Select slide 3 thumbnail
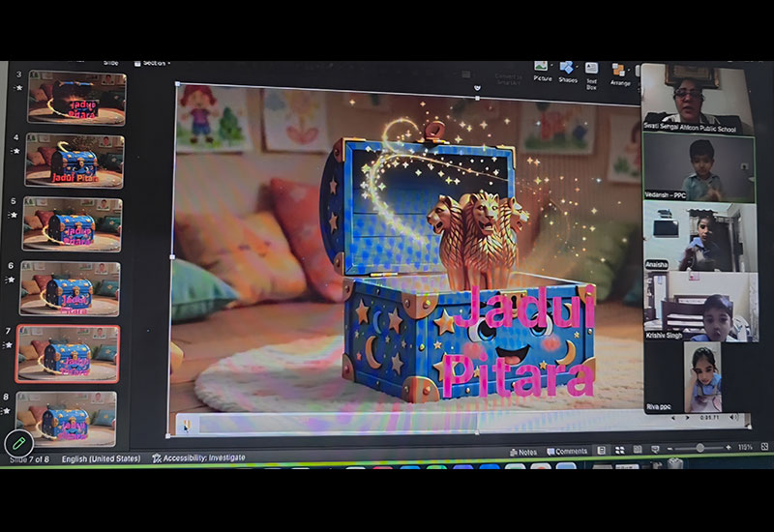Viewport: 774px width, 532px height. (x=77, y=98)
